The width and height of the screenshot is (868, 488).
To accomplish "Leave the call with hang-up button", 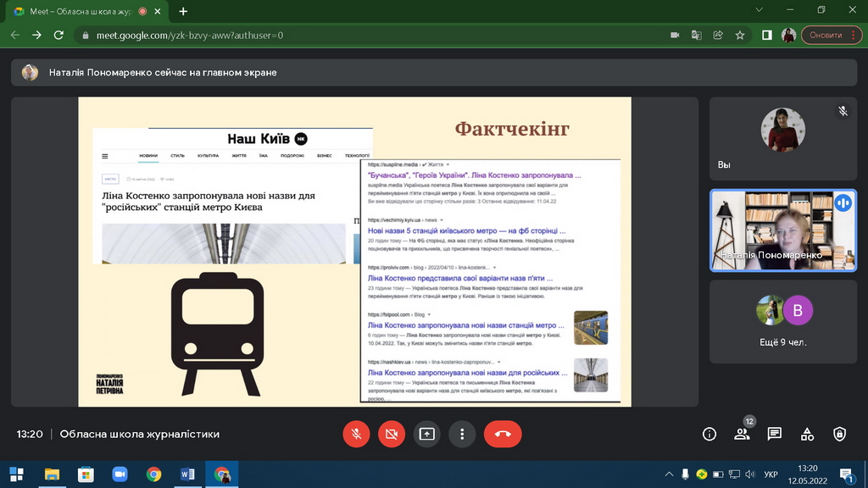I will point(503,435).
